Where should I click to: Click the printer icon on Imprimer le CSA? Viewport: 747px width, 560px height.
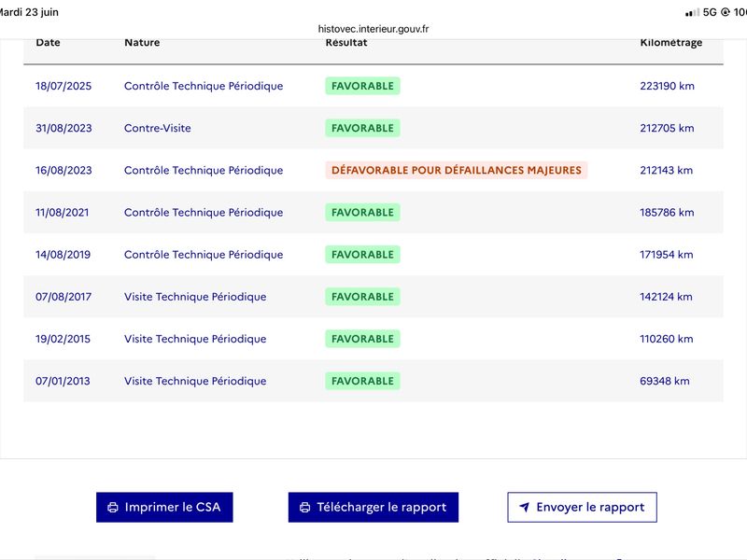click(113, 507)
